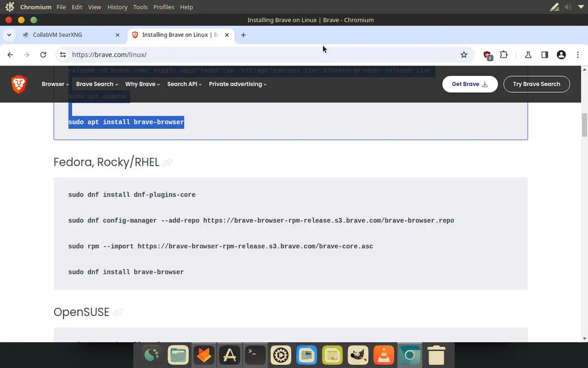Viewport: 588px width, 368px height.
Task: Open the Edit menu
Action: pyautogui.click(x=77, y=7)
